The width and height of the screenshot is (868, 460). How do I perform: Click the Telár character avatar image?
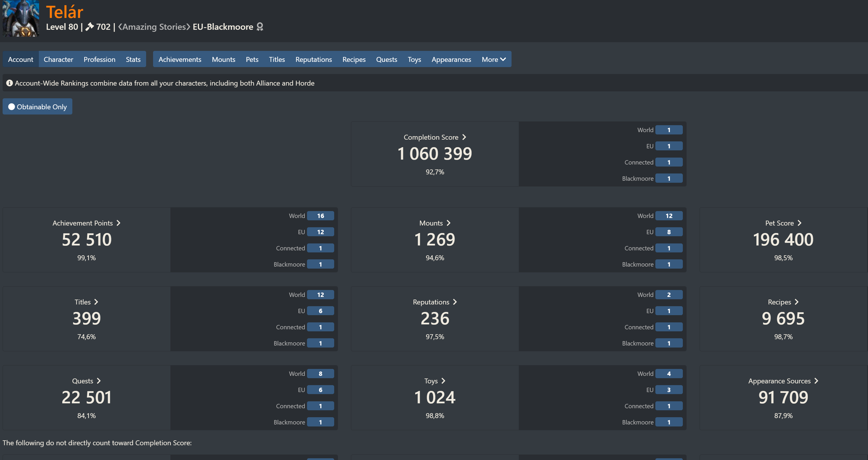pyautogui.click(x=21, y=19)
